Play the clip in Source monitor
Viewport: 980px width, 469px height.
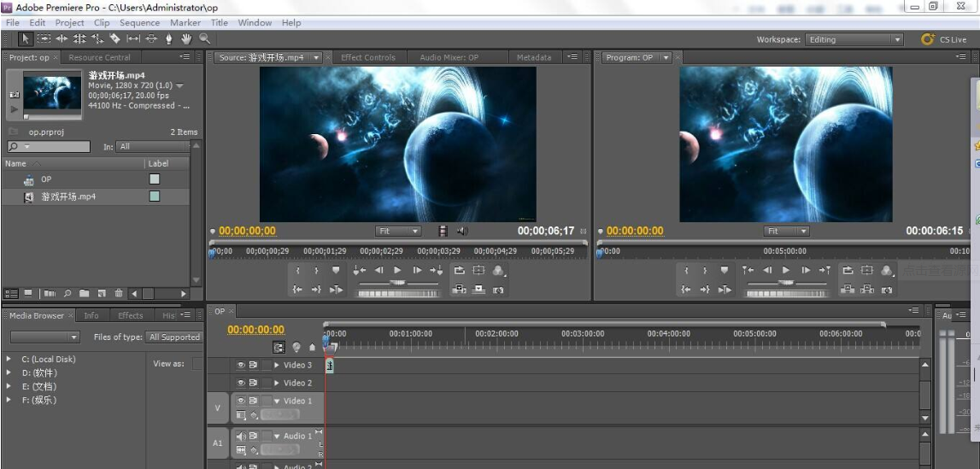(397, 270)
